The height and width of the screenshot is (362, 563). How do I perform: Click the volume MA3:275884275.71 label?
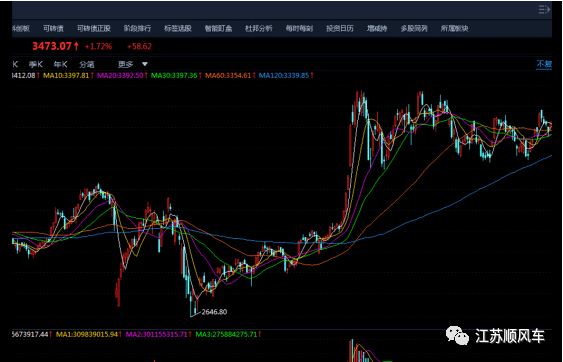[227, 334]
